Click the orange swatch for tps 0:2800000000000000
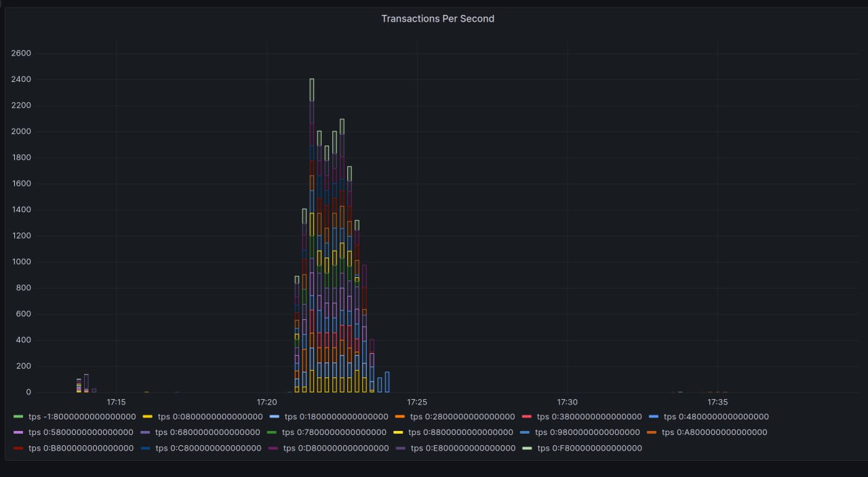The image size is (868, 477). [399, 417]
